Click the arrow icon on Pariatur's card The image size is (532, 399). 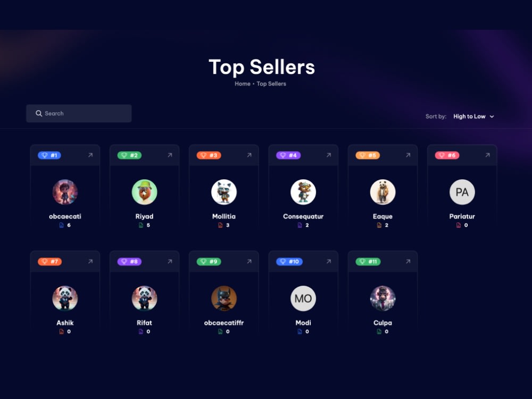pos(487,155)
